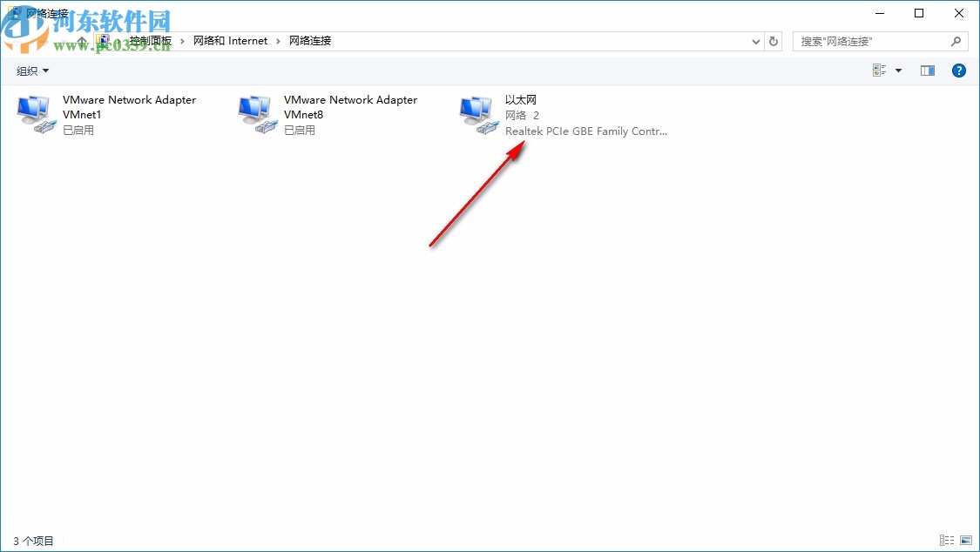Select the VMware Network Adapter VMnet1 icon
This screenshot has width=980, height=552.
pyautogui.click(x=37, y=115)
